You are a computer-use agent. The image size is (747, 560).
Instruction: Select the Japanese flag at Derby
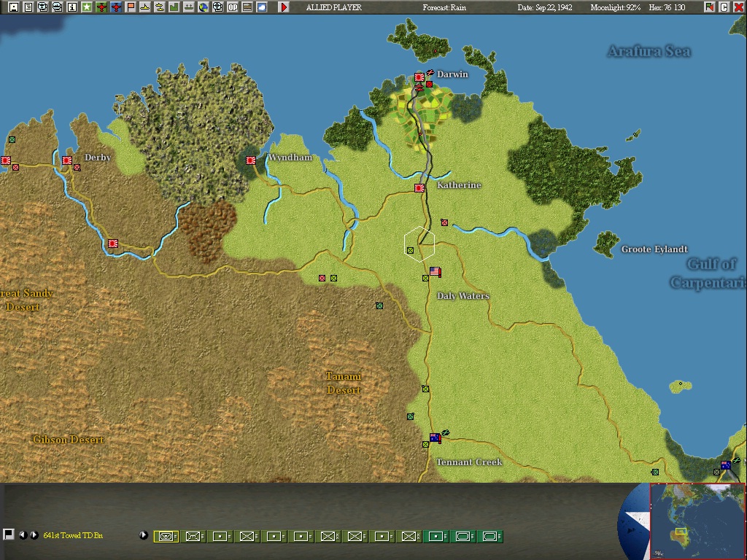pos(66,160)
